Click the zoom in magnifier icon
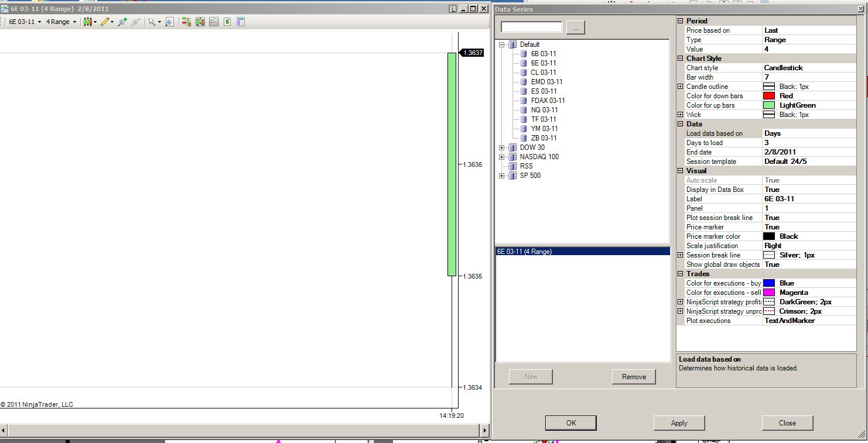This screenshot has height=443, width=868. coord(122,22)
